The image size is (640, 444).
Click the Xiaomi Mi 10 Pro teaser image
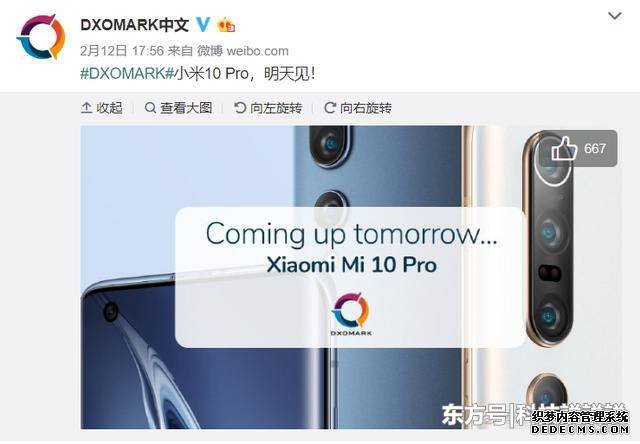(x=351, y=277)
